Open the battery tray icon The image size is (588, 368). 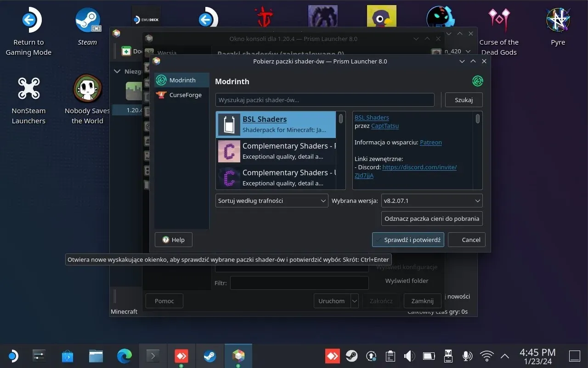tap(429, 356)
